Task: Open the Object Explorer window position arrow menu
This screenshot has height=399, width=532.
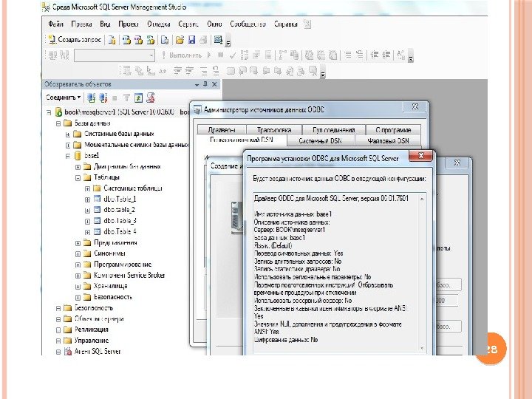Action: pyautogui.click(x=197, y=84)
